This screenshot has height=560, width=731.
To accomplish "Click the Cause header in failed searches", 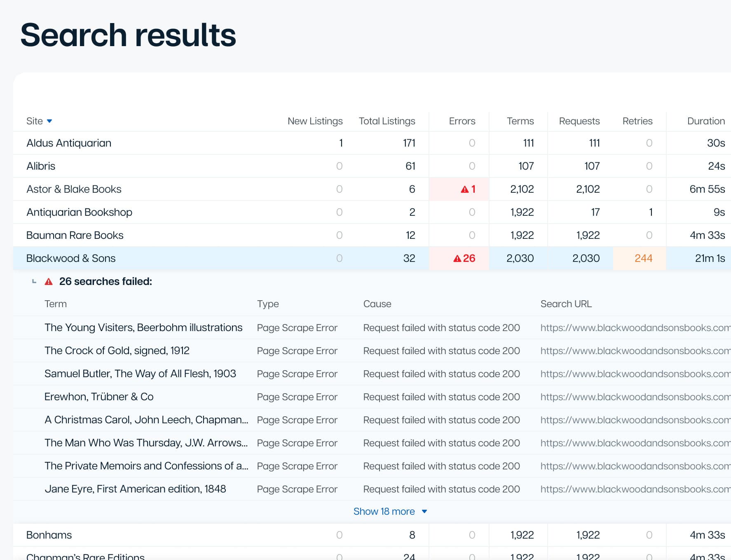I will coord(377,304).
